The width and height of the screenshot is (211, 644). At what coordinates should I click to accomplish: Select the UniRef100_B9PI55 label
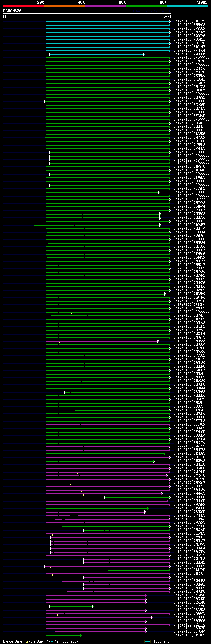click(189, 446)
